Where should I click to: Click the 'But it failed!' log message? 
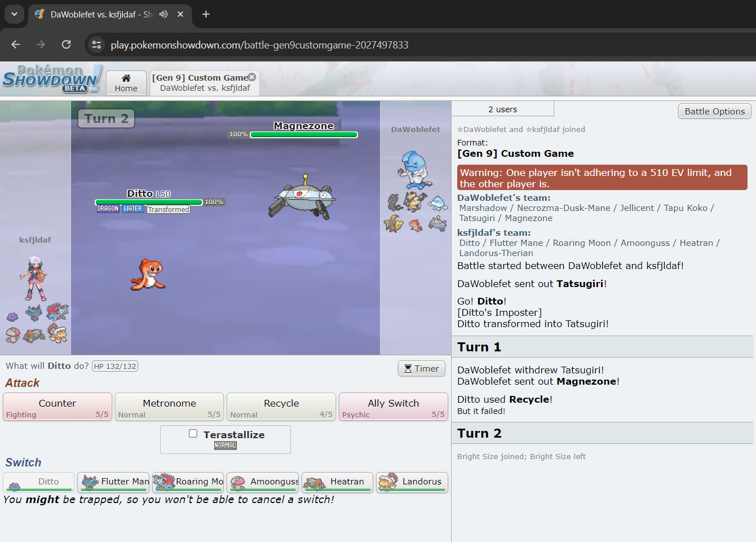(481, 411)
